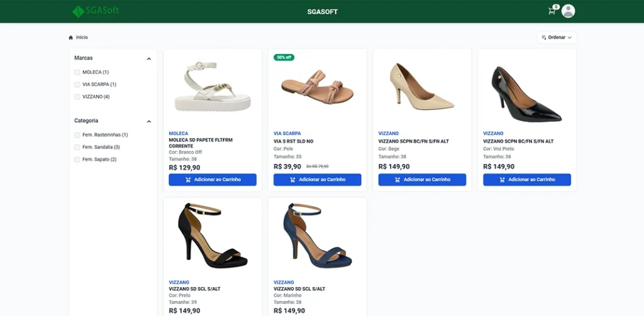Collapse the Marcas filter section

click(148, 58)
